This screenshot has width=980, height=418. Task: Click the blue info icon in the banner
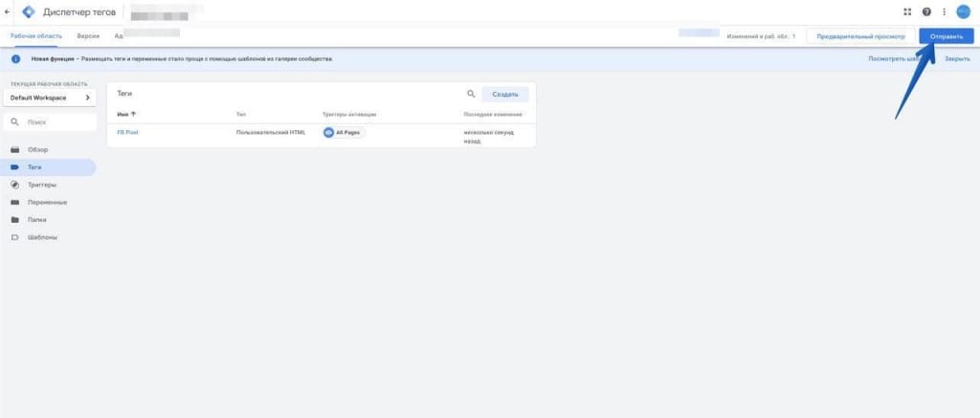[15, 58]
